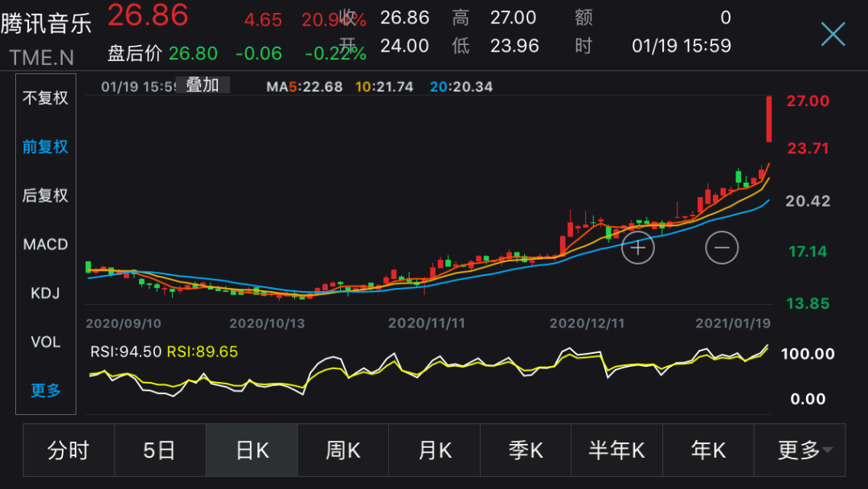Click the current price 26.86
Viewport: 868px width, 489px height.
coord(148,15)
